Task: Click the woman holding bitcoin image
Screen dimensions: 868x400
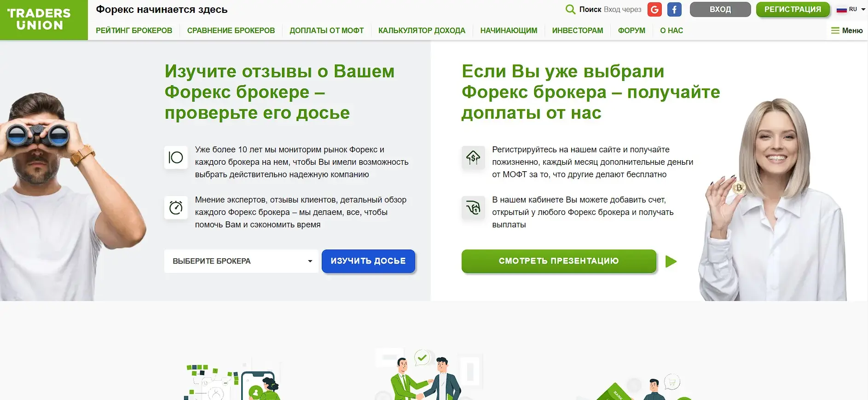Action: point(773,200)
